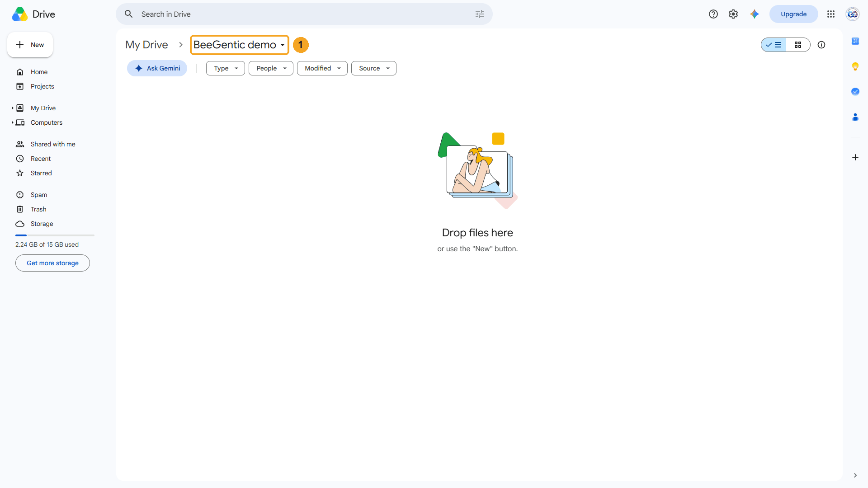The width and height of the screenshot is (868, 488).
Task: Open Google Keep side panel
Action: pyautogui.click(x=855, y=66)
